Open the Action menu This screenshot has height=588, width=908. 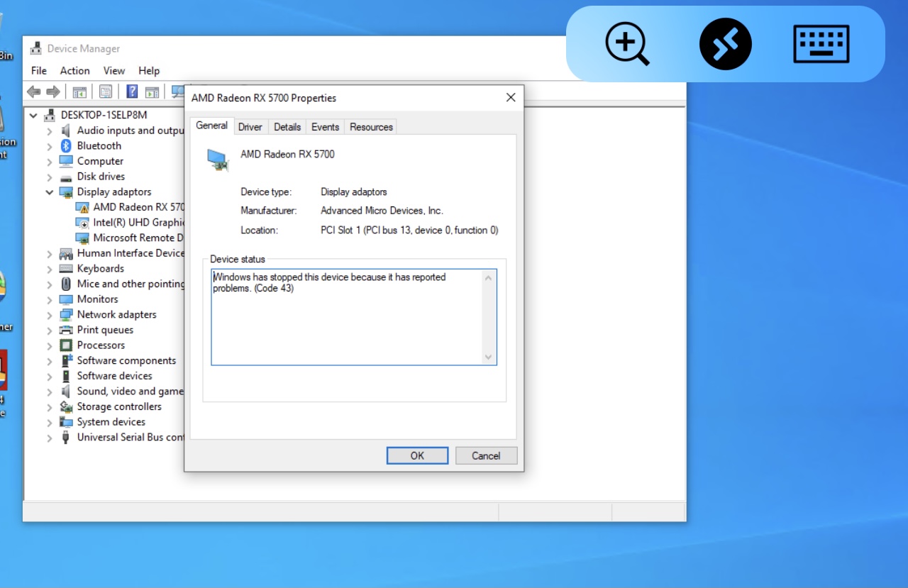[74, 71]
